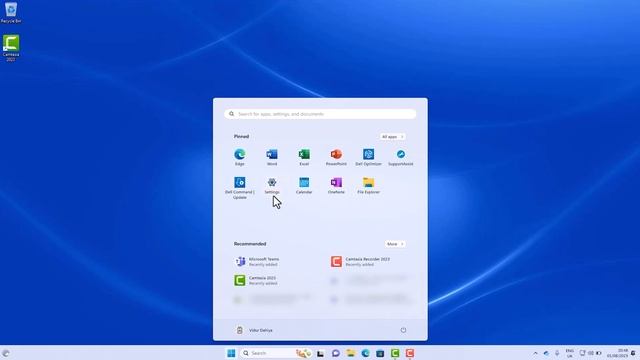Click the power button in Start menu
This screenshot has width=640, height=360.
coord(403,330)
